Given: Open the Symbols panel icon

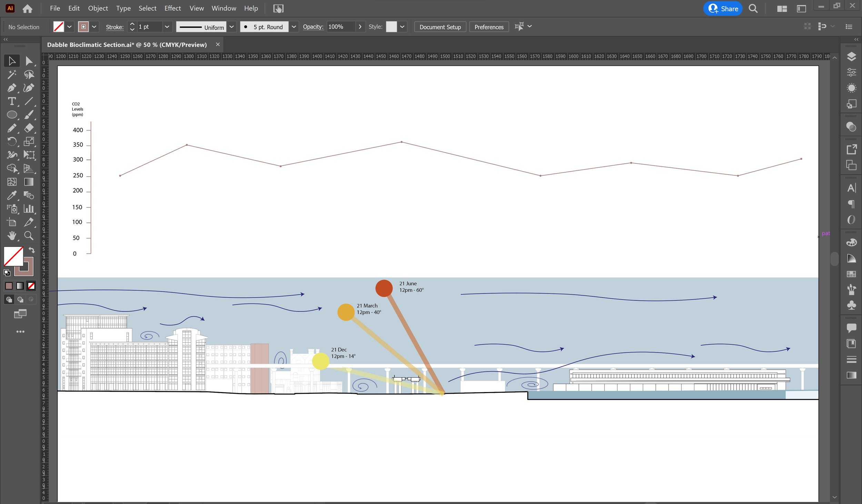Looking at the screenshot, I should [x=851, y=306].
